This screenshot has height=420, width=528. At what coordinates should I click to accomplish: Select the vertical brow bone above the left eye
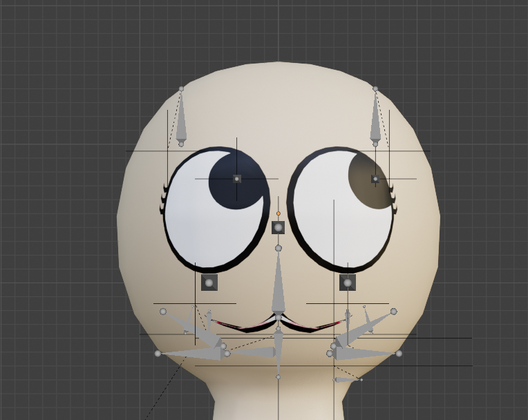pos(181,116)
